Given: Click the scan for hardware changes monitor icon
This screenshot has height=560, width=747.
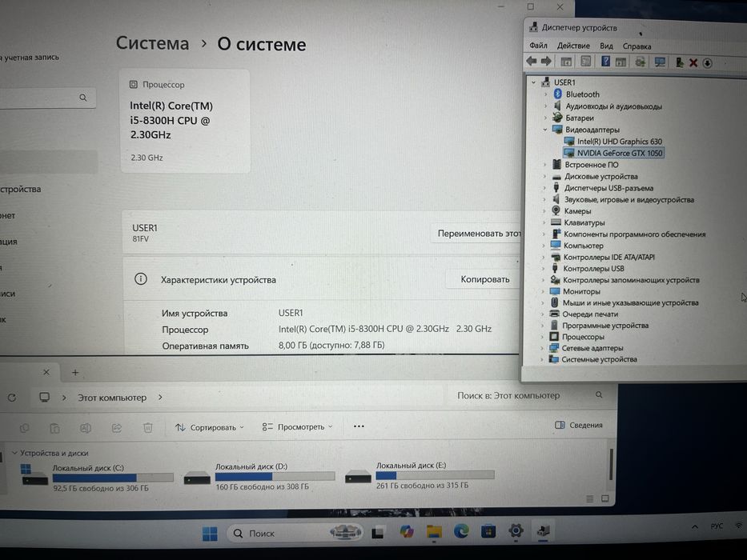Looking at the screenshot, I should [660, 62].
